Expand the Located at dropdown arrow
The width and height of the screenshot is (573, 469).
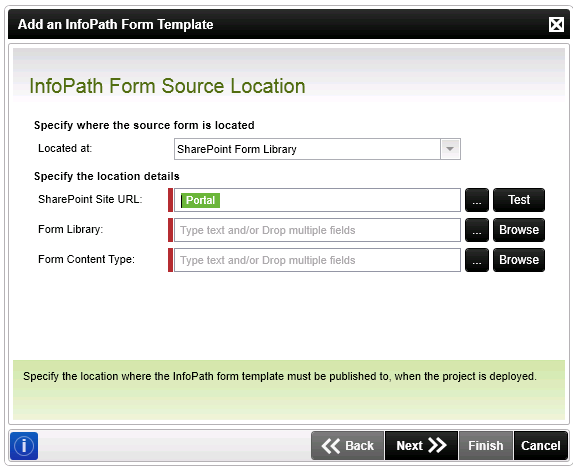coord(450,149)
